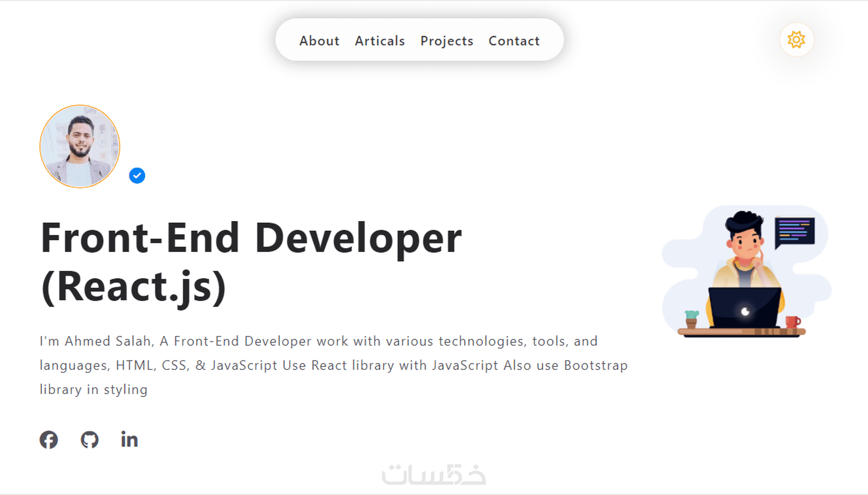Click the chat bubble in the illustration
The width and height of the screenshot is (868, 495).
[795, 231]
